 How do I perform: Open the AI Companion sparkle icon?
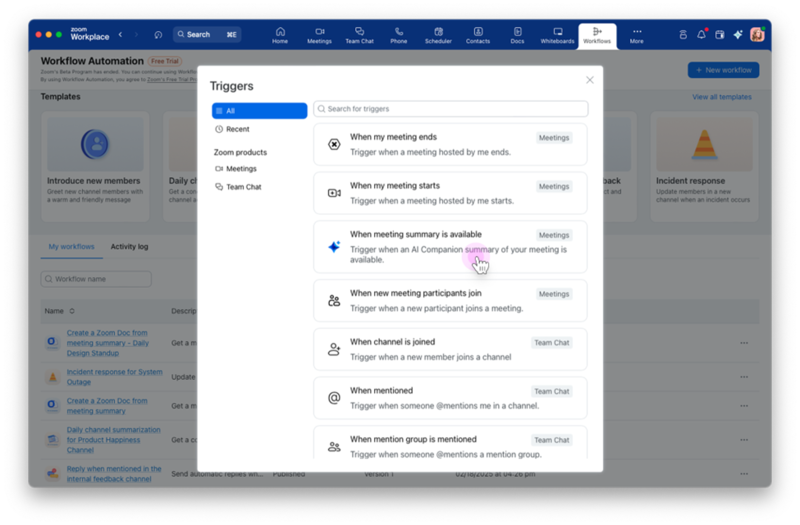(738, 34)
